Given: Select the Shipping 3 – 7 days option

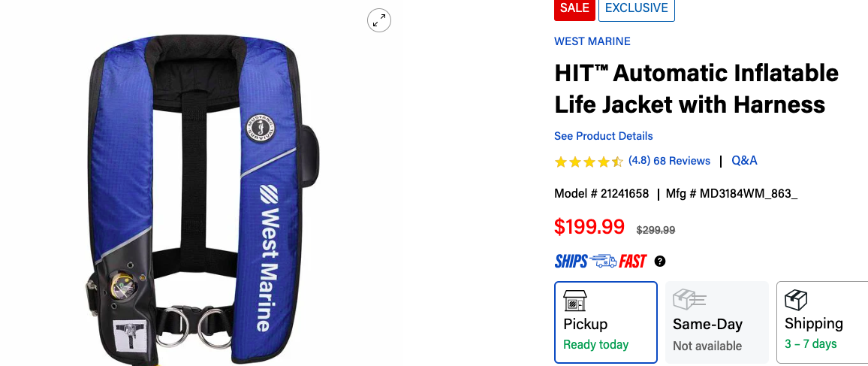Looking at the screenshot, I should (x=822, y=322).
